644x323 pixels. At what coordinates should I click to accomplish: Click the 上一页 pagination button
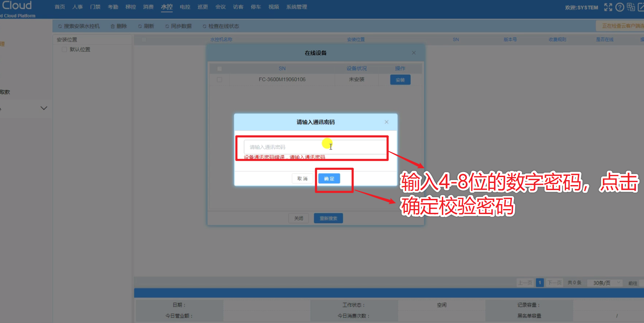pyautogui.click(x=525, y=283)
